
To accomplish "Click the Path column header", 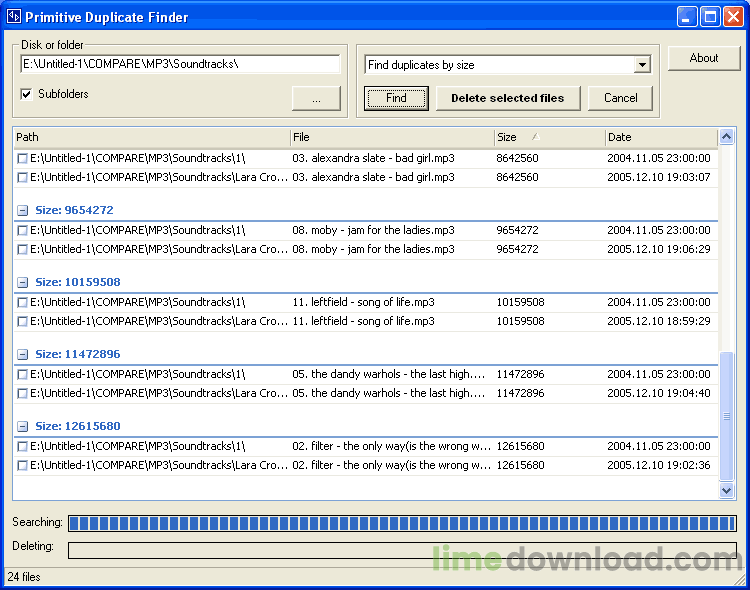I will pos(150,137).
